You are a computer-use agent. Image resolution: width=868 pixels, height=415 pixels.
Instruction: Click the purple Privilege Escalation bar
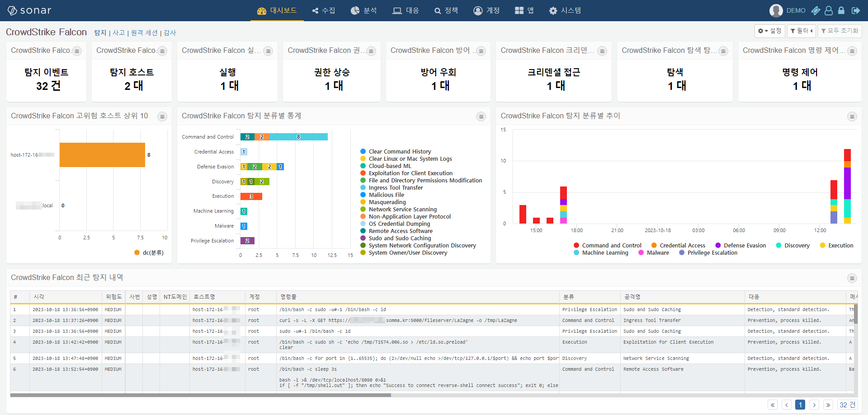[247, 241]
